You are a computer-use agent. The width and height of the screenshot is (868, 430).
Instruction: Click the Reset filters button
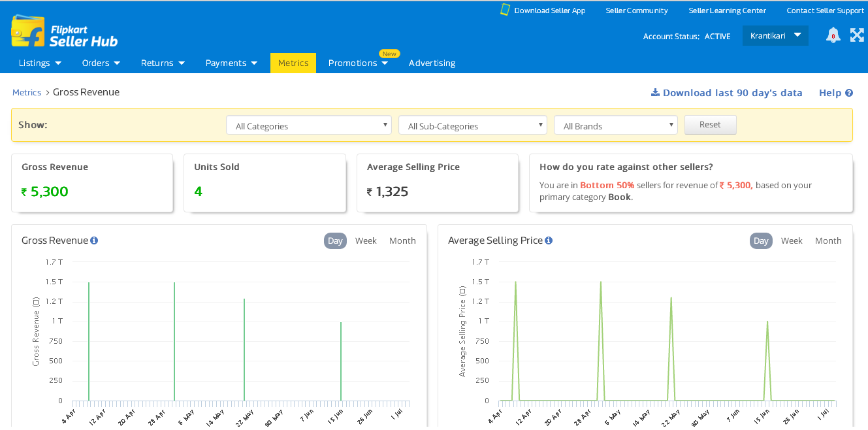[x=710, y=125]
